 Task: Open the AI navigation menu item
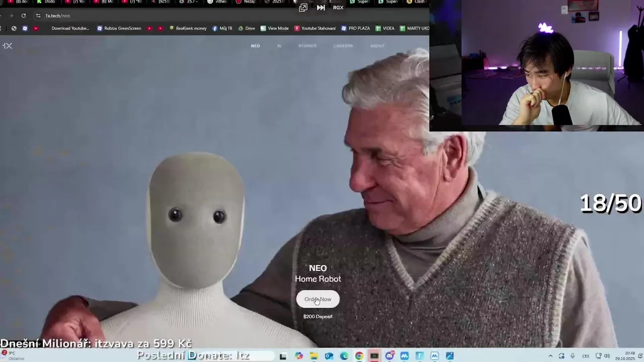click(279, 46)
